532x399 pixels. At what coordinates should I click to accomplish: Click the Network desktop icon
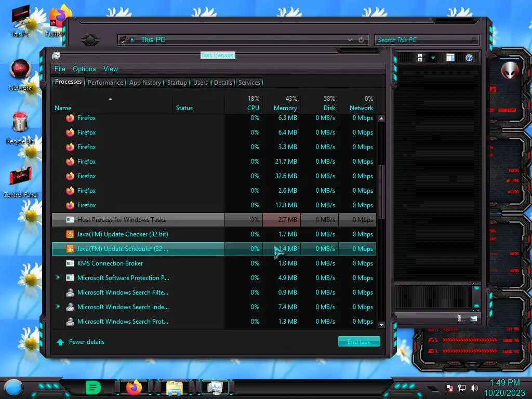click(x=20, y=75)
